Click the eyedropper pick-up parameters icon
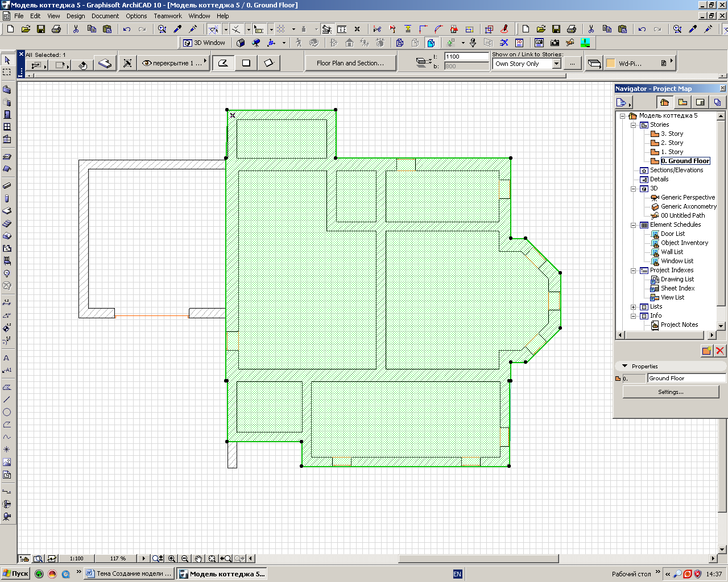The width and height of the screenshot is (728, 582). click(177, 29)
